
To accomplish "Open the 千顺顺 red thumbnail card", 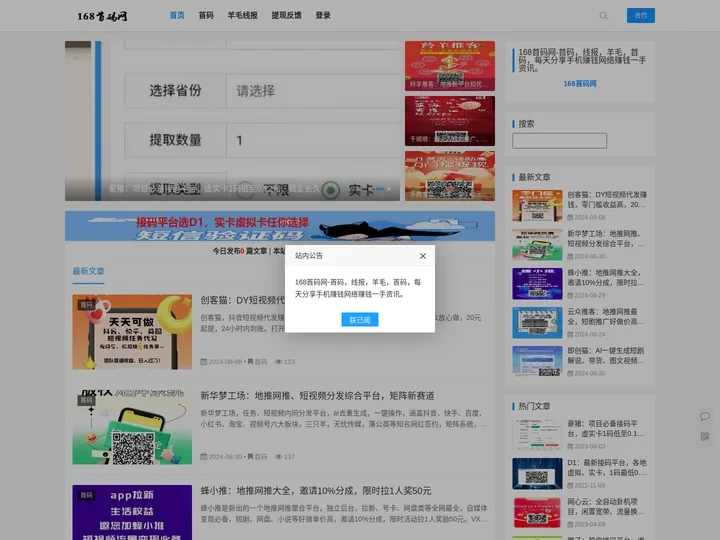I will point(450,121).
